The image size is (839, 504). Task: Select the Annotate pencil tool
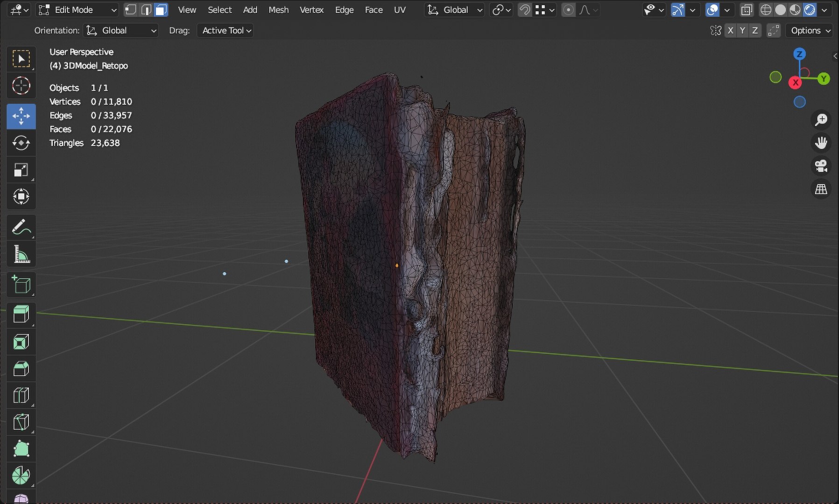click(x=21, y=227)
